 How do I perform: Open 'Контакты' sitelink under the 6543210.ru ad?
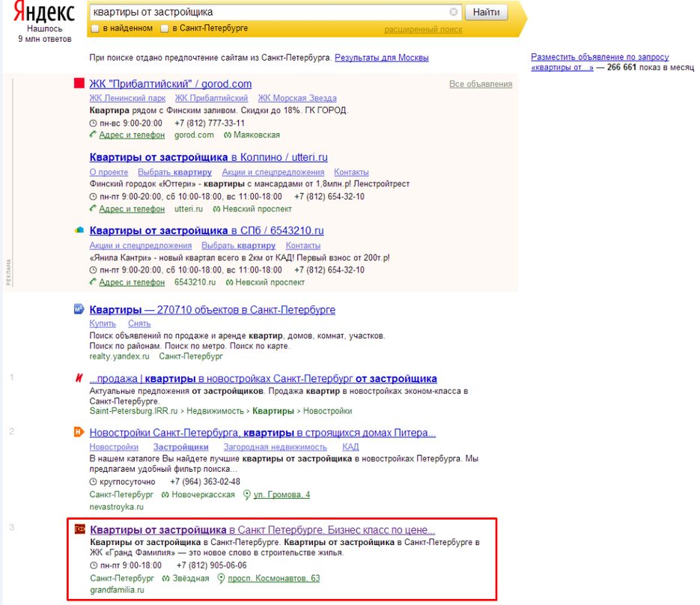[303, 246]
